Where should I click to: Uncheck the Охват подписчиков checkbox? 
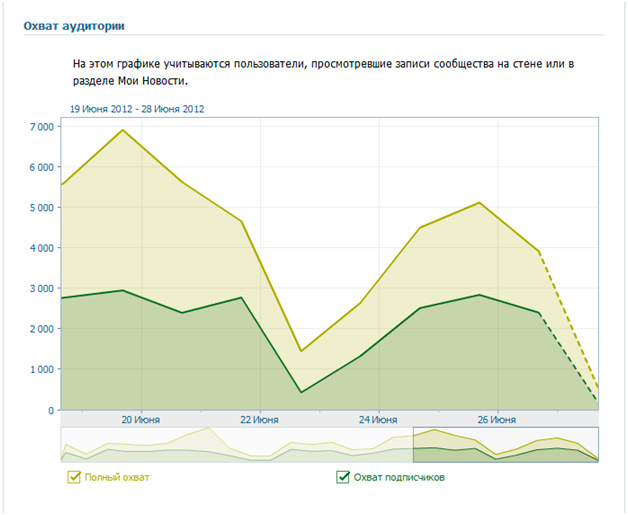(343, 477)
